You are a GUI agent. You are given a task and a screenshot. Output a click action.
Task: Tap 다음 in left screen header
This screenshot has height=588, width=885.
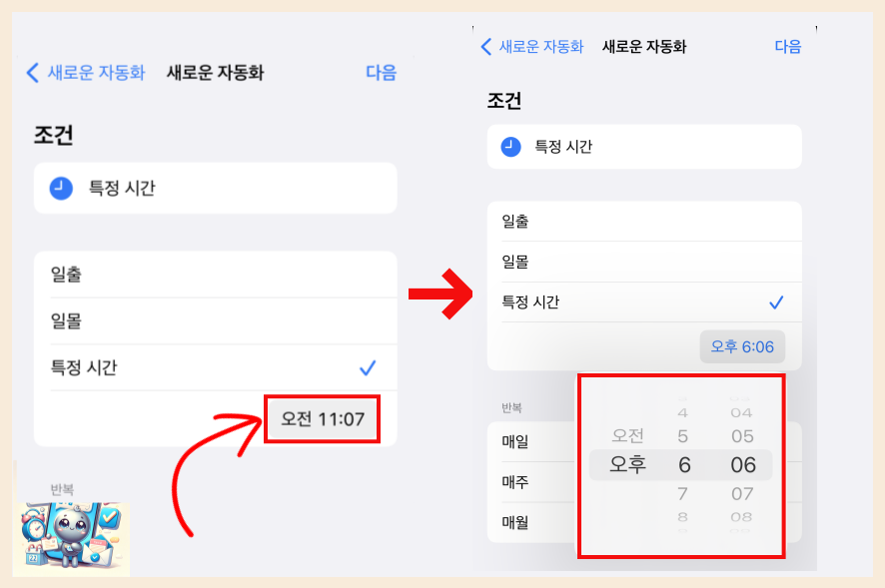[381, 72]
